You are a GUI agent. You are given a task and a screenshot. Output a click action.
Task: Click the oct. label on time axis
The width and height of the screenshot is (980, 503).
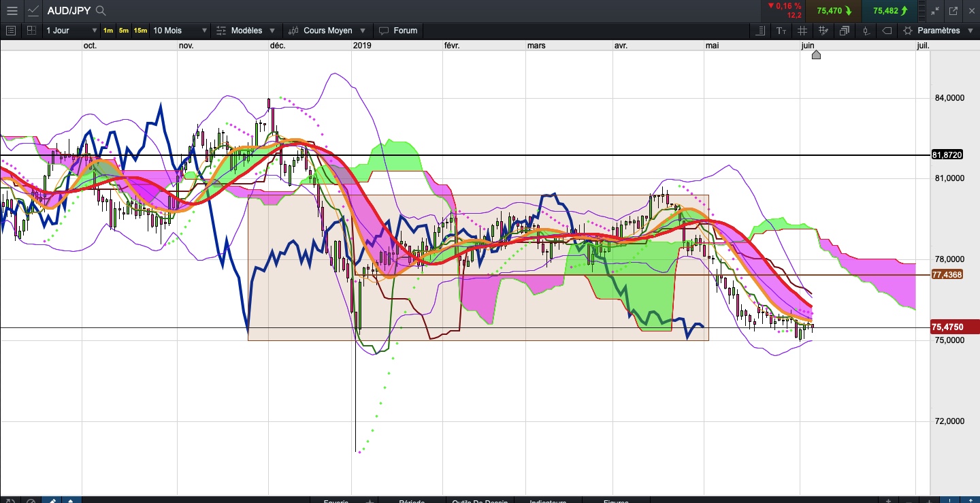(90, 46)
